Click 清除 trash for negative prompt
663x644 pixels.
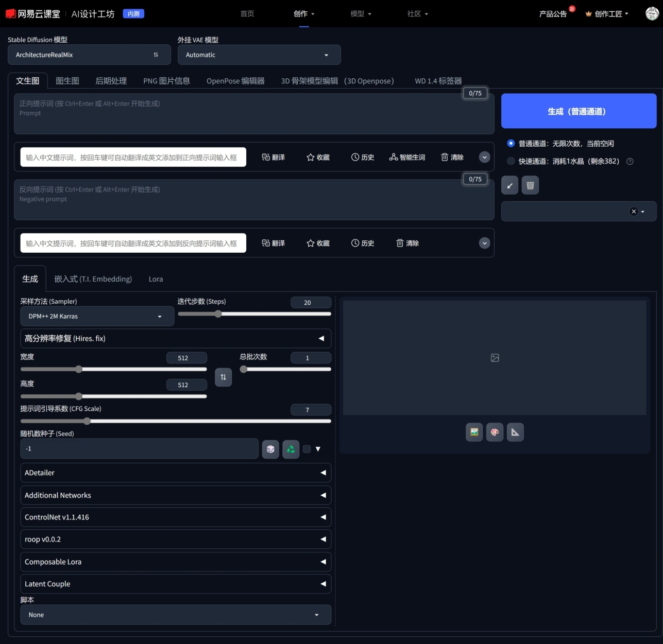pyautogui.click(x=407, y=243)
